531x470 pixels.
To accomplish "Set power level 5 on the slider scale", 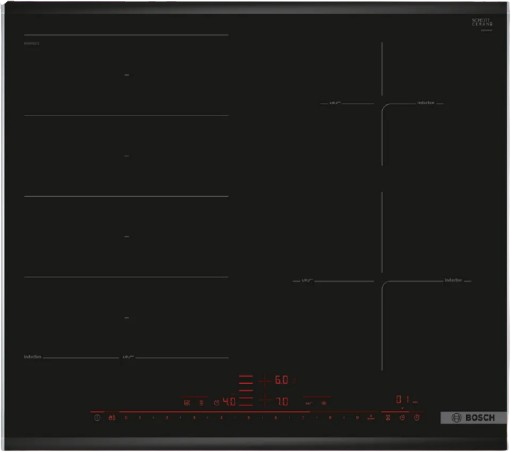I will click(x=249, y=418).
